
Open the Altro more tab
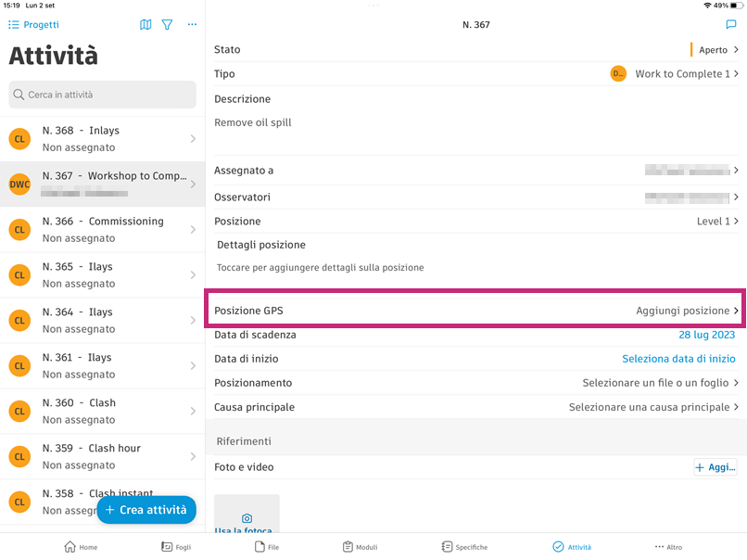coord(668,547)
